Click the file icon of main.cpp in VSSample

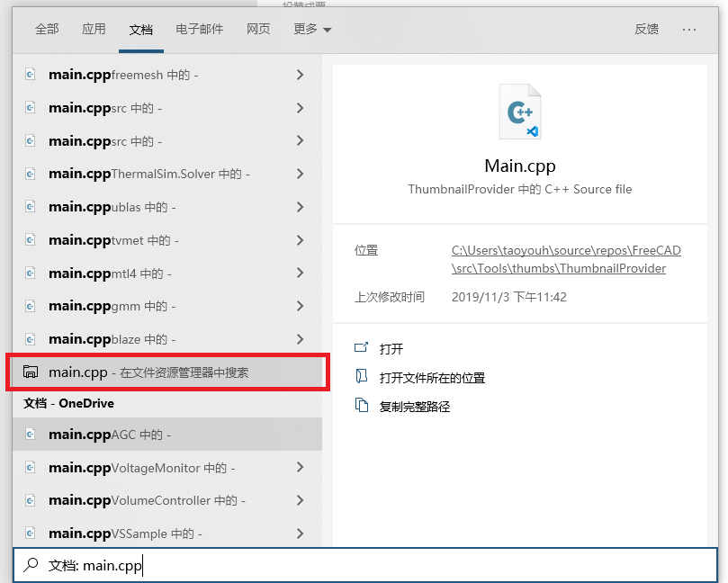coord(31,533)
